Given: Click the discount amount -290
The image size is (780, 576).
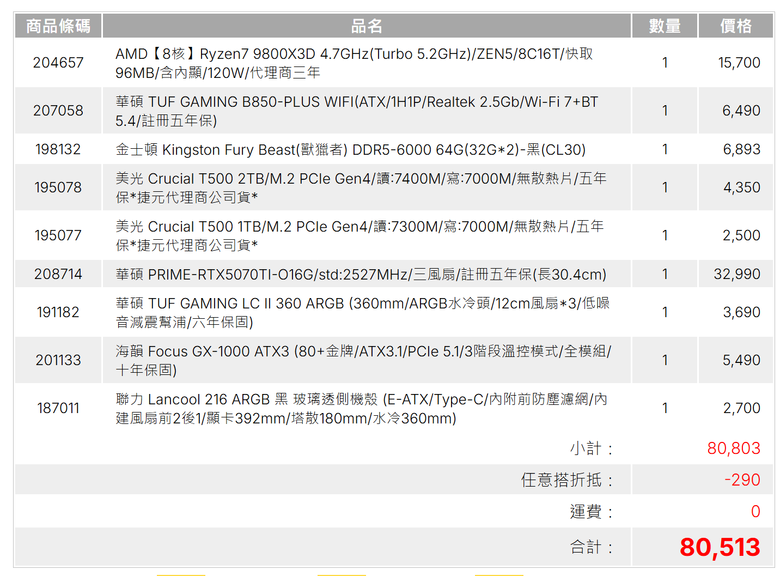Looking at the screenshot, I should click(742, 480).
